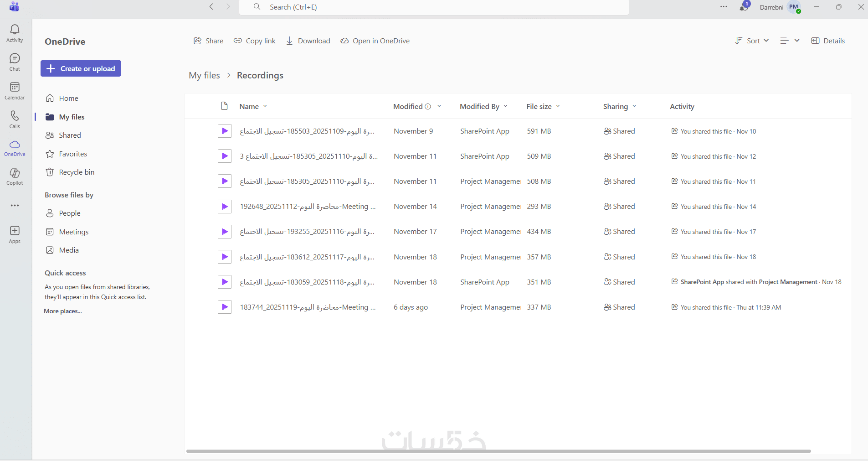The width and height of the screenshot is (868, 461).
Task: Browse files by Media
Action: click(x=62, y=250)
